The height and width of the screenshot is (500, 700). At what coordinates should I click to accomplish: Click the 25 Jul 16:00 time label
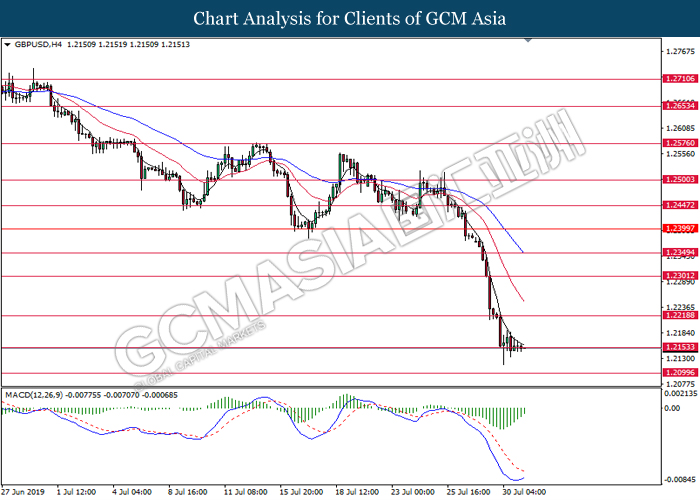(469, 492)
